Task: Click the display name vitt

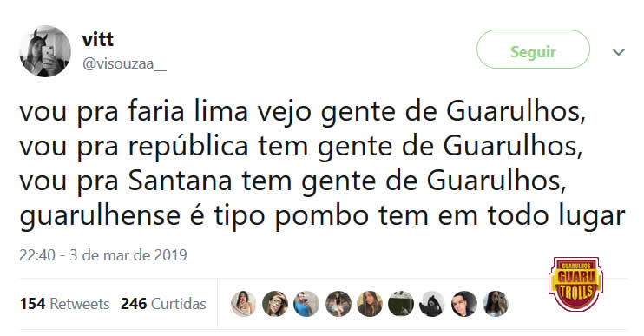Action: pyautogui.click(x=98, y=40)
